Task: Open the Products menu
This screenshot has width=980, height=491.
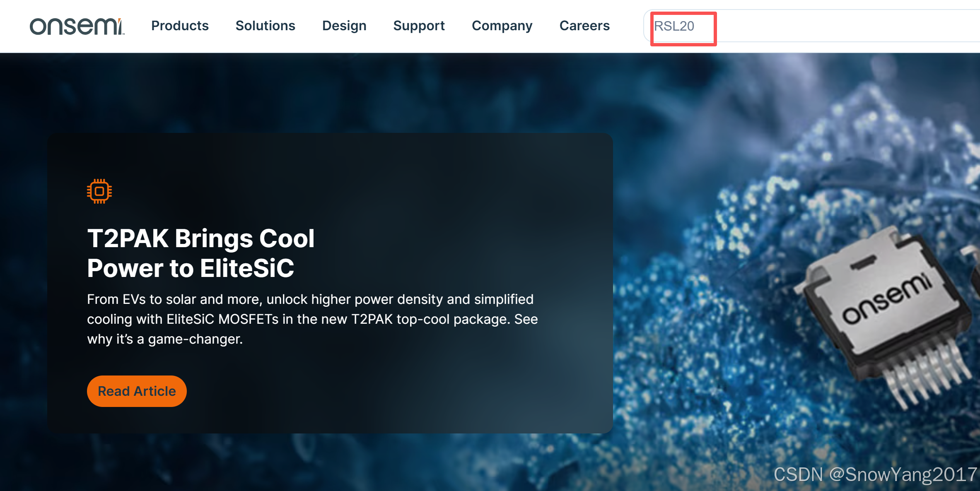Action: 180,26
